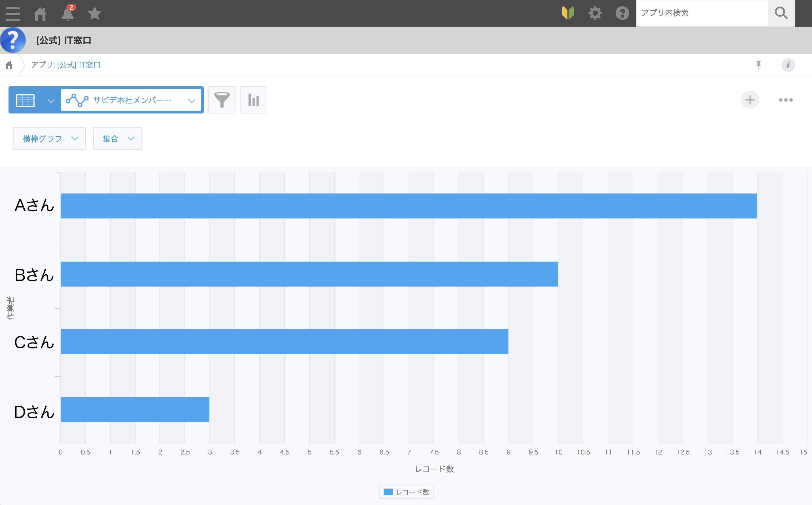Toggle the レコード数 legend item
This screenshot has width=812, height=505.
(x=406, y=492)
